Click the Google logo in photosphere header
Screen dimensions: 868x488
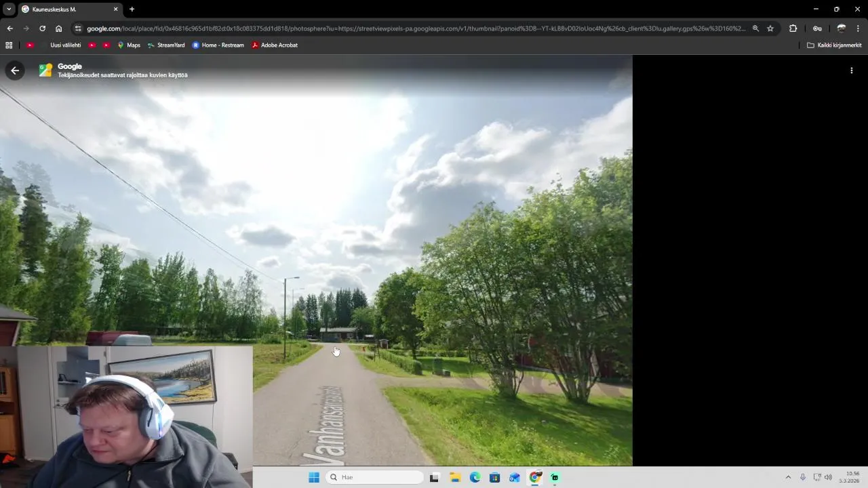(x=70, y=66)
